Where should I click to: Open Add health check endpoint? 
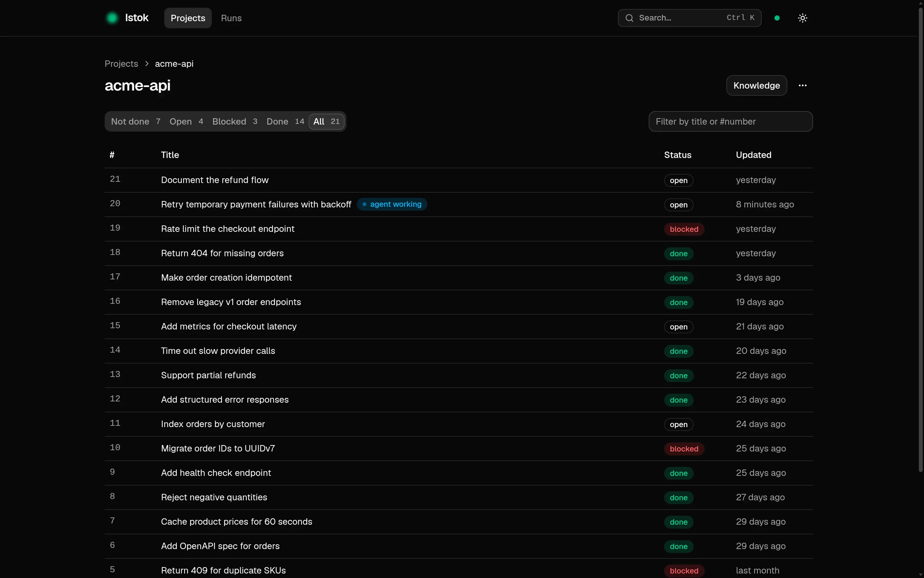coord(216,473)
